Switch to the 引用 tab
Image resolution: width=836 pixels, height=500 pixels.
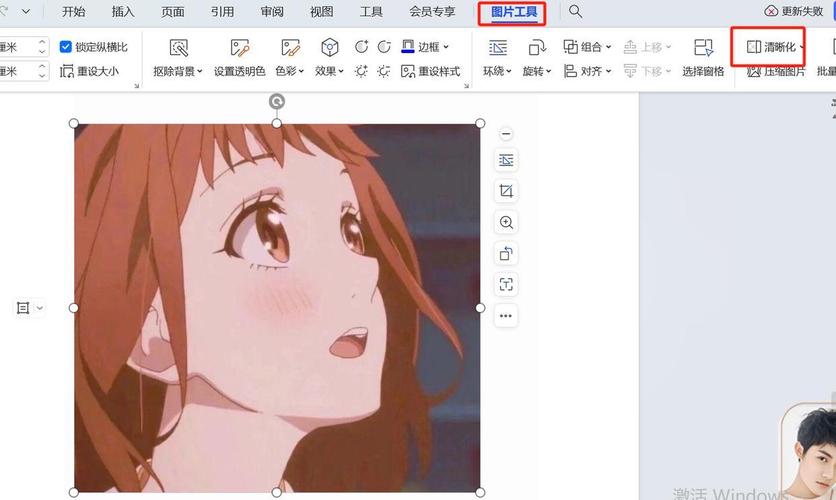pyautogui.click(x=222, y=12)
